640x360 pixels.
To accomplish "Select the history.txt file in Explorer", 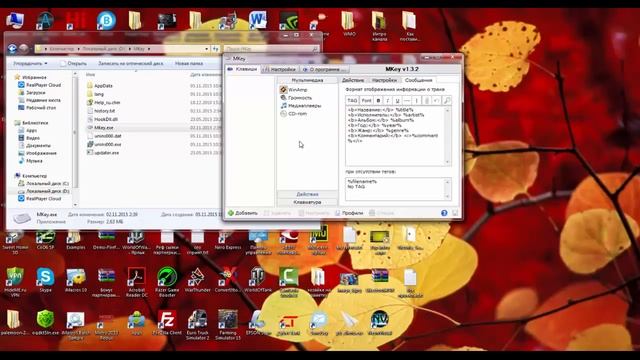I will [101, 111].
